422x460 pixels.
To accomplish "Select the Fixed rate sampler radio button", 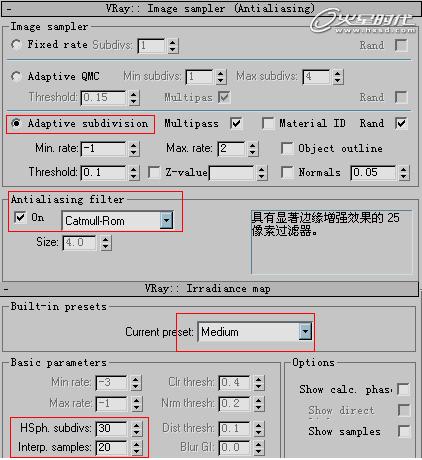I will click(x=16, y=44).
